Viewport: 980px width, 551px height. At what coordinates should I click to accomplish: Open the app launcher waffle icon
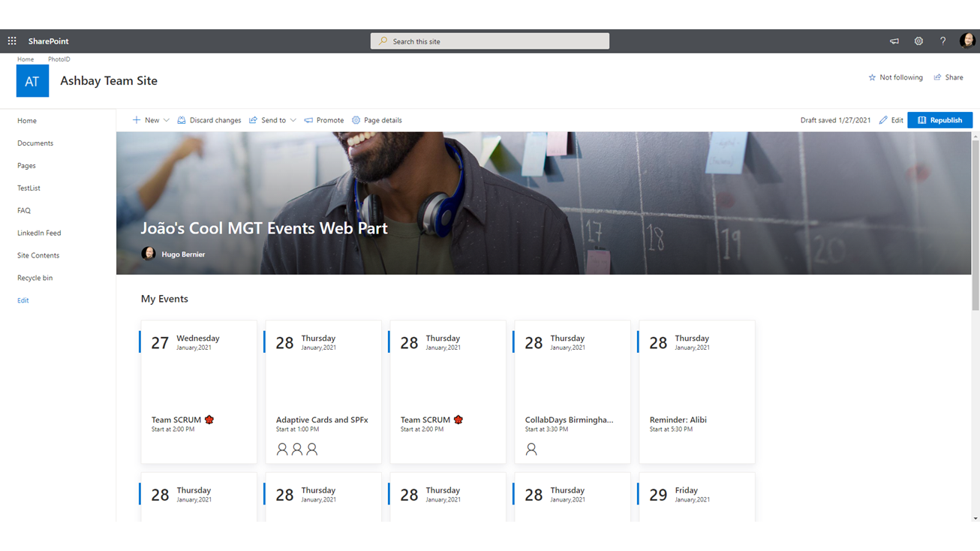click(x=12, y=41)
